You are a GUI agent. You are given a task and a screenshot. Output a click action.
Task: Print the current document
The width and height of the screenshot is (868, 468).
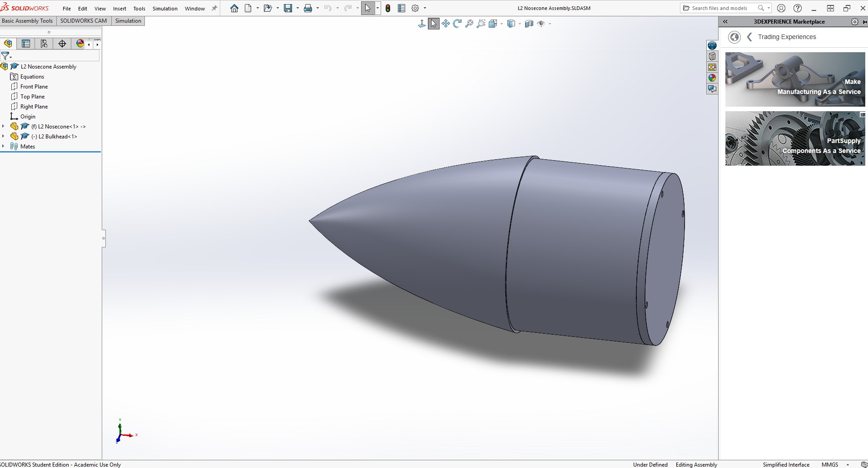click(x=308, y=8)
